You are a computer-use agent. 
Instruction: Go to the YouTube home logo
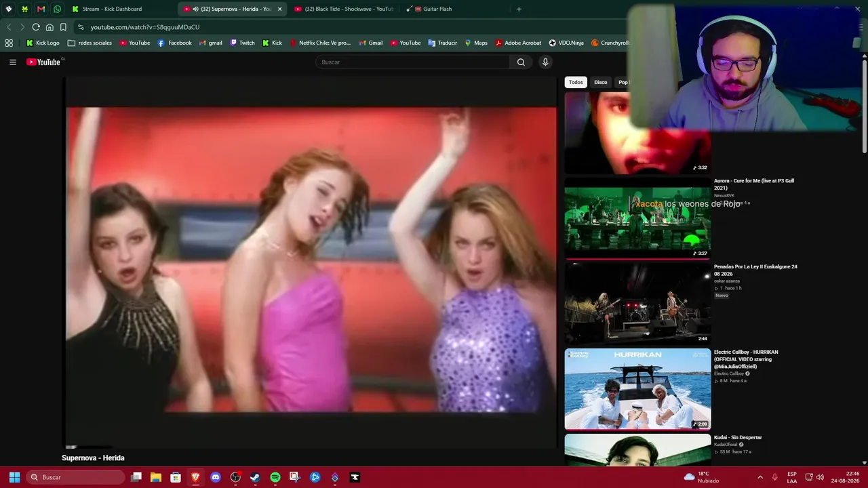point(44,62)
